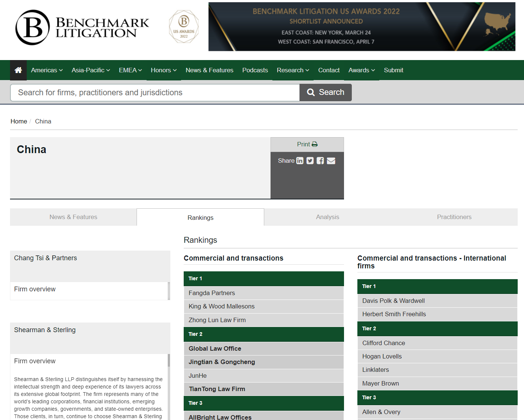The height and width of the screenshot is (420, 524).
Task: Switch to the Practitioners tab
Action: pyautogui.click(x=454, y=217)
